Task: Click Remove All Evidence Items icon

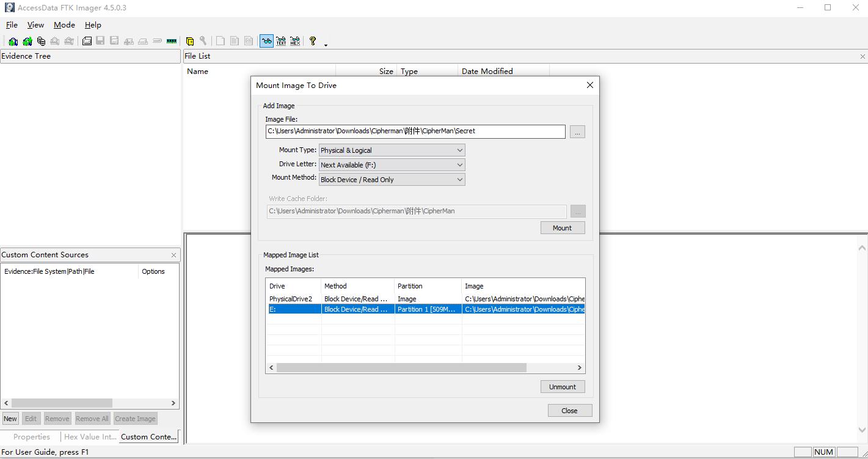Action: point(69,41)
